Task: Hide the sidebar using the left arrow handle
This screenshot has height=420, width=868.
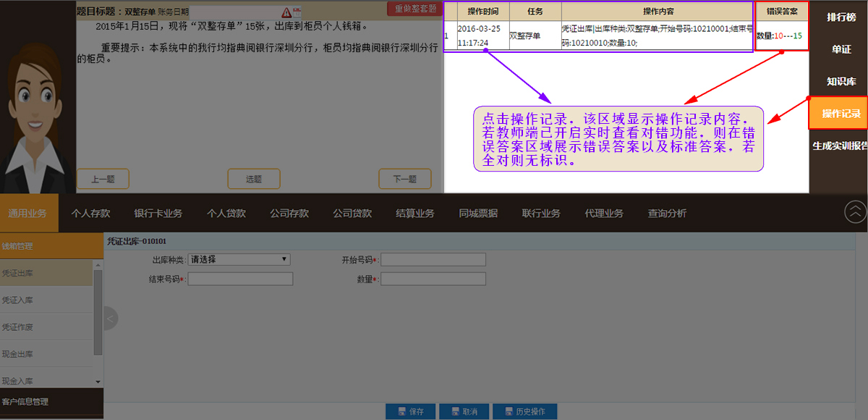Action: point(111,317)
